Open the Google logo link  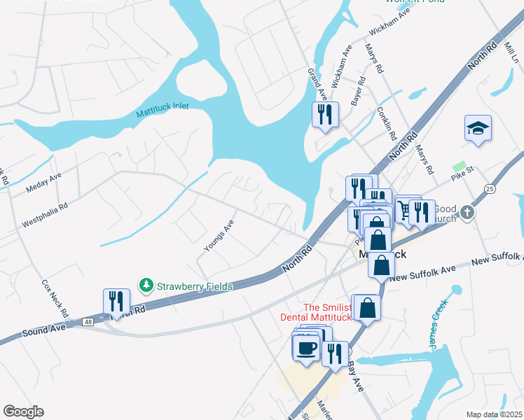point(23,412)
